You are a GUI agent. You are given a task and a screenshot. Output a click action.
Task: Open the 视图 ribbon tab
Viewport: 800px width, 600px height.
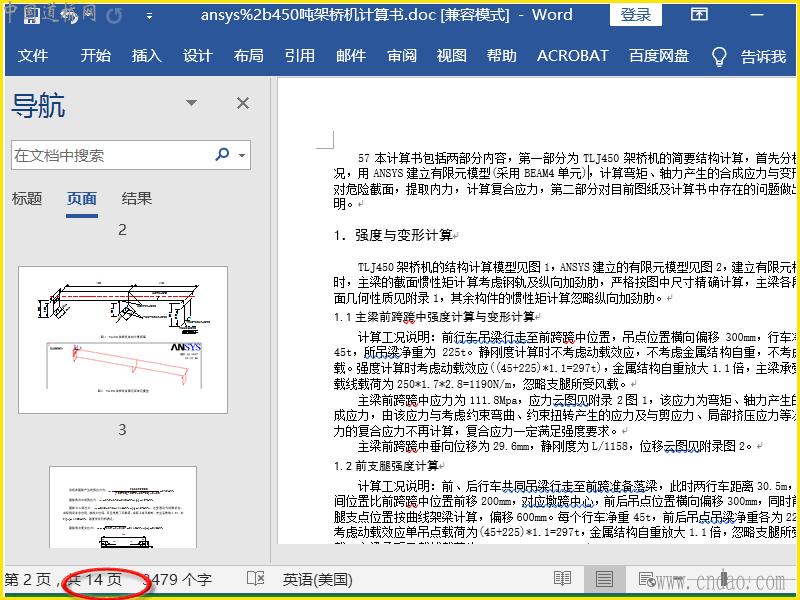pyautogui.click(x=452, y=56)
